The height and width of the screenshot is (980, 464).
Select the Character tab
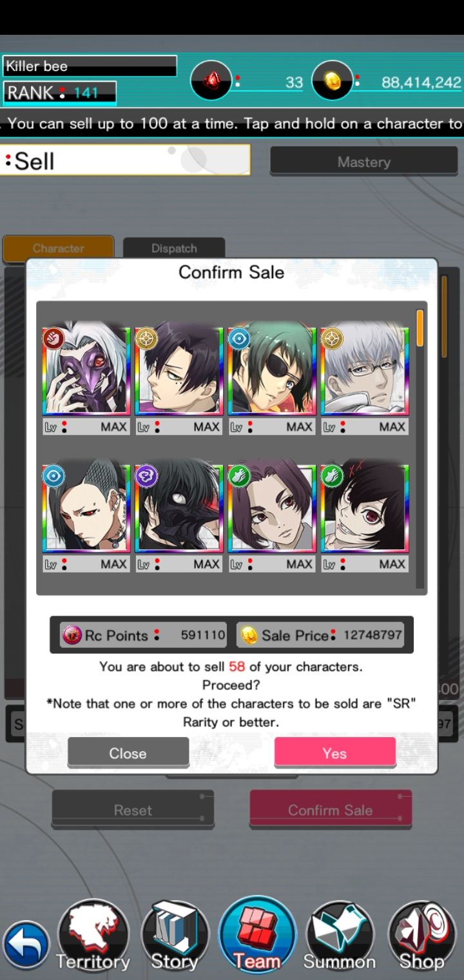click(59, 248)
